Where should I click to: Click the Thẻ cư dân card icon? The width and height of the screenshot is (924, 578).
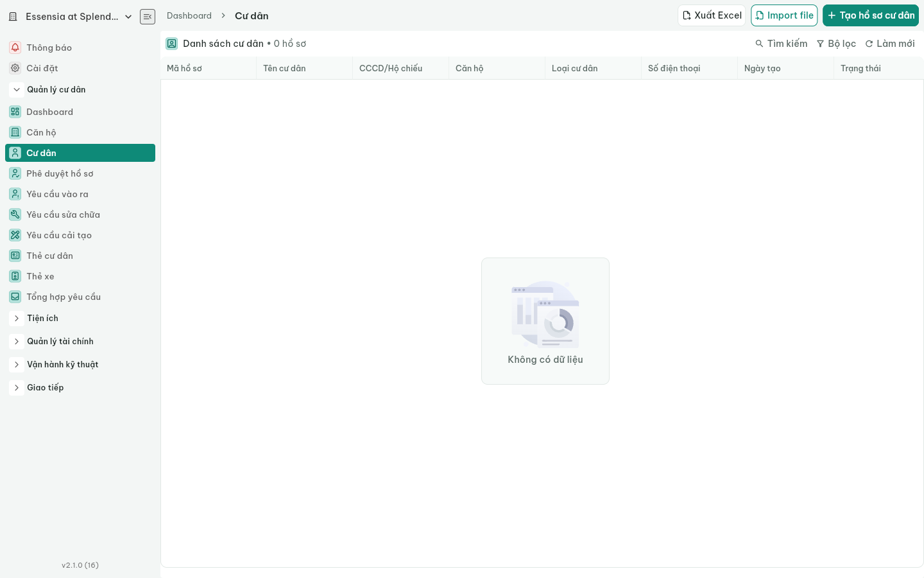click(15, 256)
